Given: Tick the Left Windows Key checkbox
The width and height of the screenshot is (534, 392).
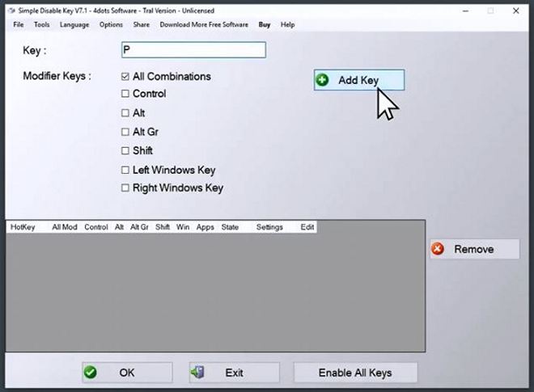Looking at the screenshot, I should 125,170.
